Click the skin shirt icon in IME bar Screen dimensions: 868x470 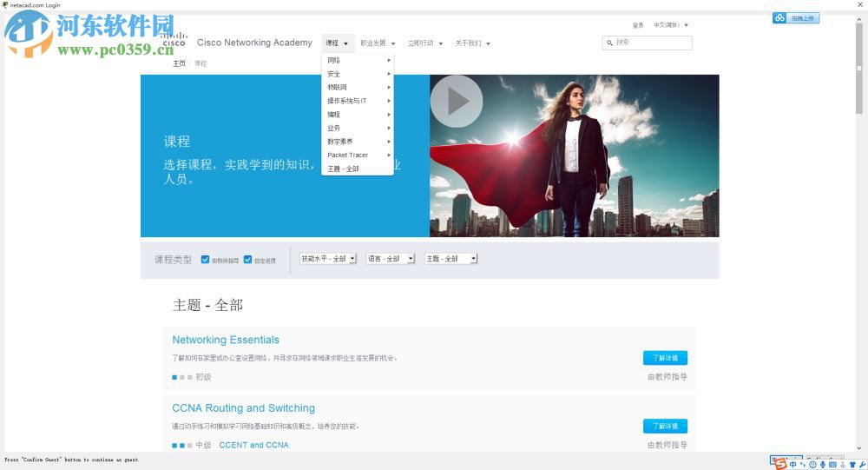(x=852, y=465)
